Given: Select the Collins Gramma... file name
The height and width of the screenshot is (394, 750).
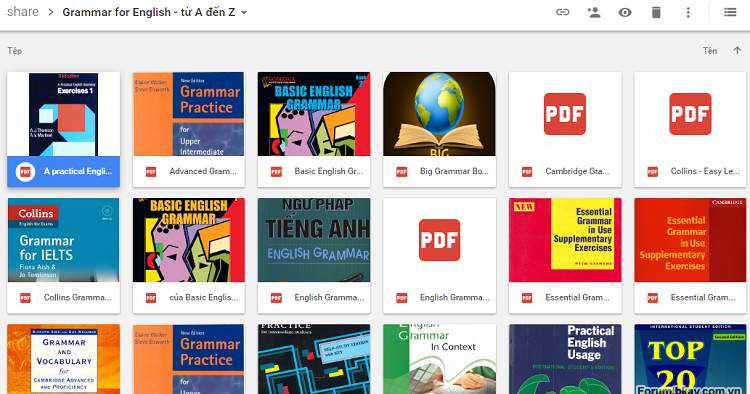Looking at the screenshot, I should [77, 297].
